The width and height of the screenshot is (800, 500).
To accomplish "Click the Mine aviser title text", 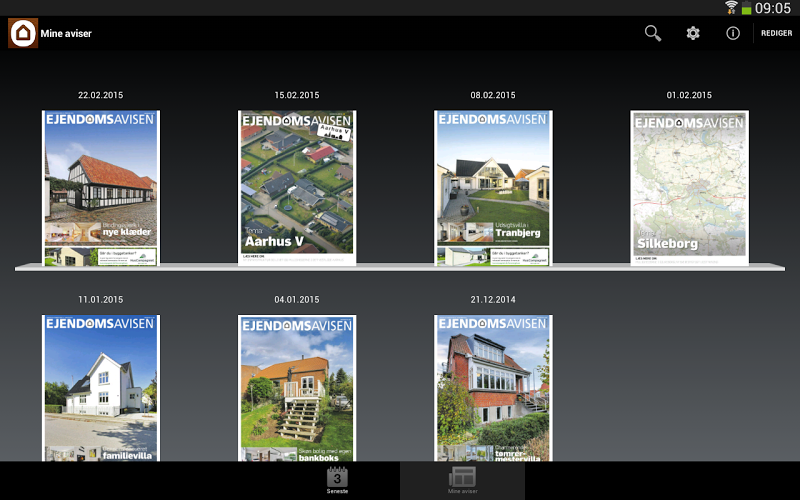I will (66, 34).
